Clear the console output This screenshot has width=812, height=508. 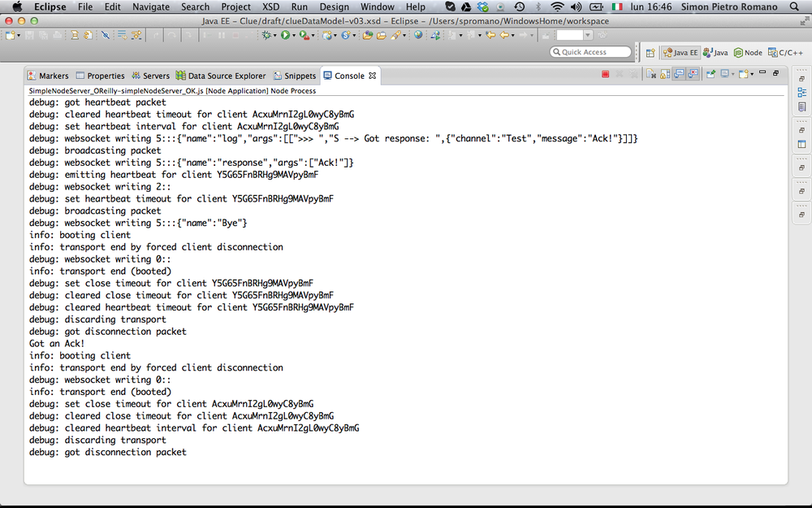pos(652,75)
